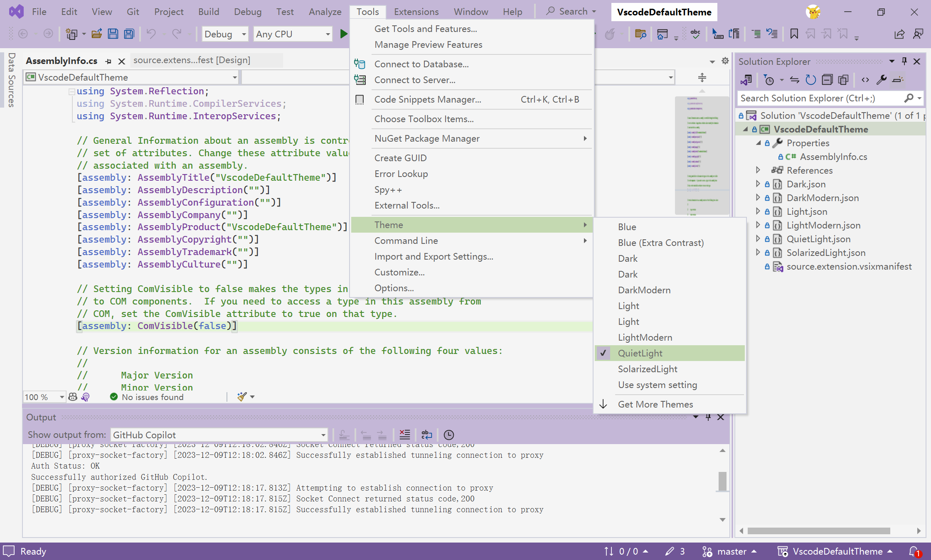Click Clear All in Output toolbar
The width and height of the screenshot is (931, 560).
(x=404, y=435)
